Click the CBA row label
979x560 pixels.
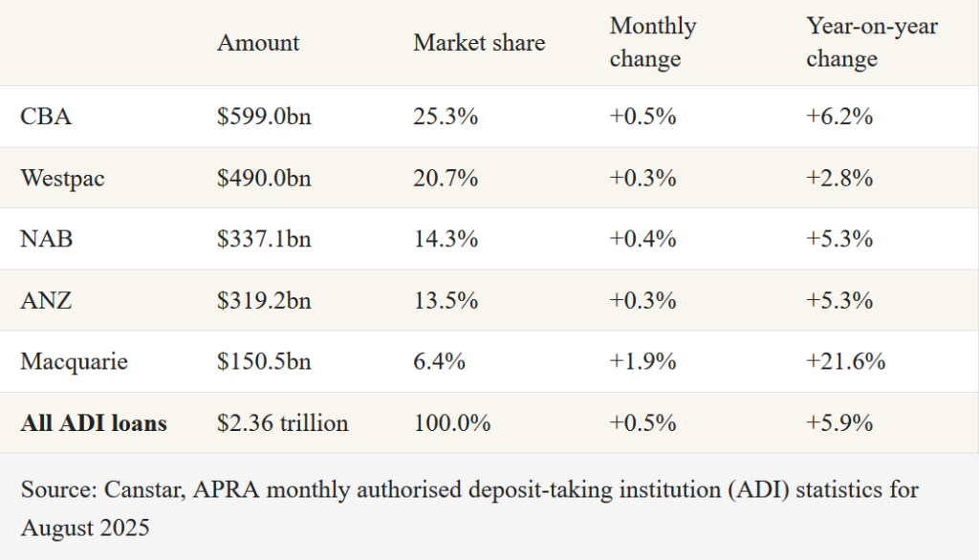[46, 117]
